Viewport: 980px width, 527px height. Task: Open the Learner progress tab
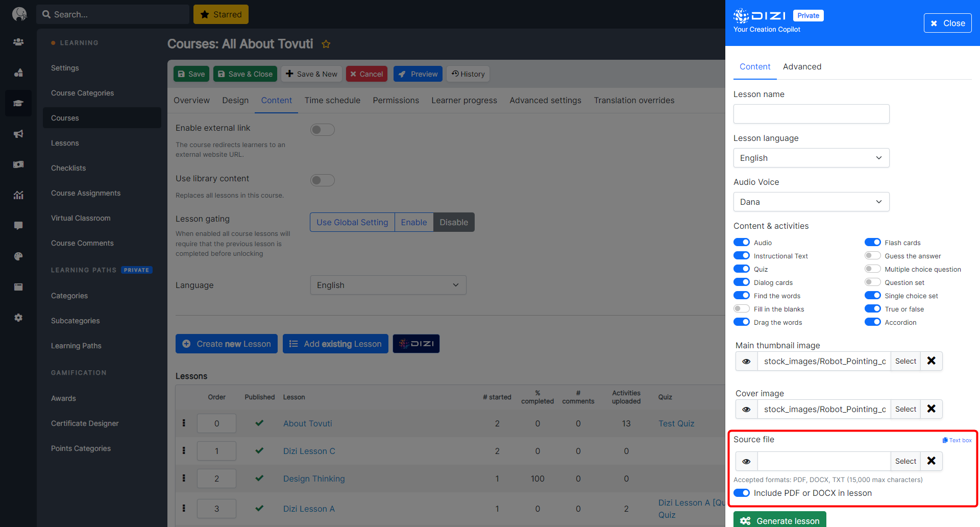(464, 101)
